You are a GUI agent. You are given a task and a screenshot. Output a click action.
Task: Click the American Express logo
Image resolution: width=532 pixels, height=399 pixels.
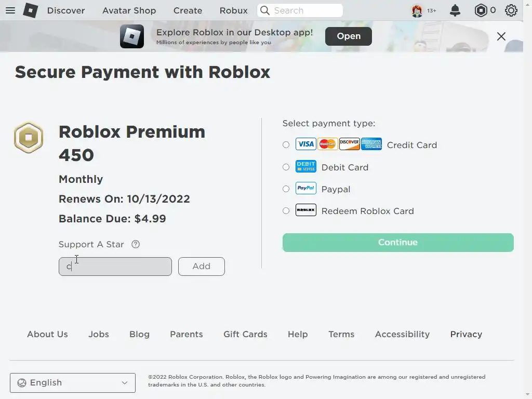coord(371,144)
